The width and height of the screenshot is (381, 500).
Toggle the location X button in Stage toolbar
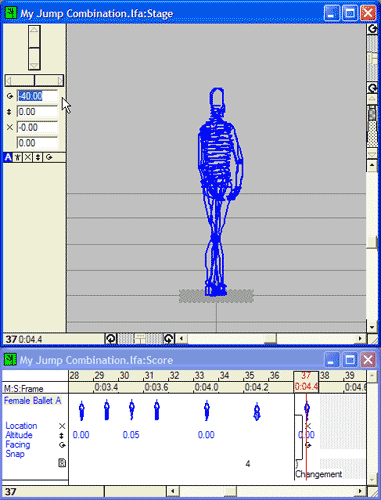coord(28,157)
